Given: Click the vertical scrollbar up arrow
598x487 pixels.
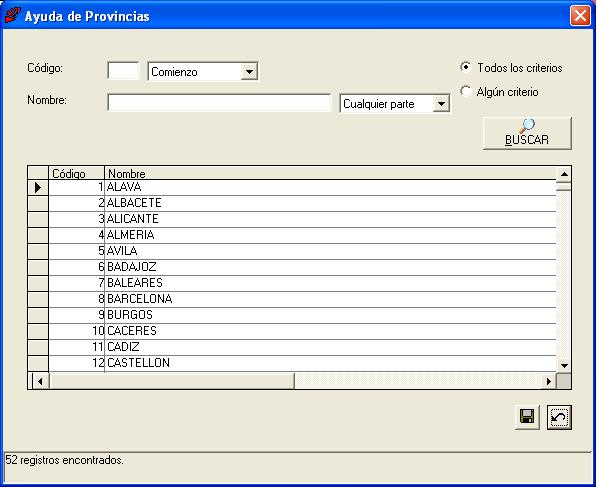Looking at the screenshot, I should 564,174.
